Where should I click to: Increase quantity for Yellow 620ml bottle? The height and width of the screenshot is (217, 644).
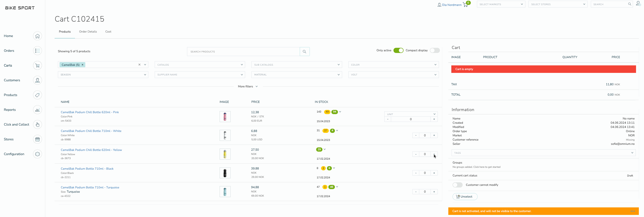point(434,154)
